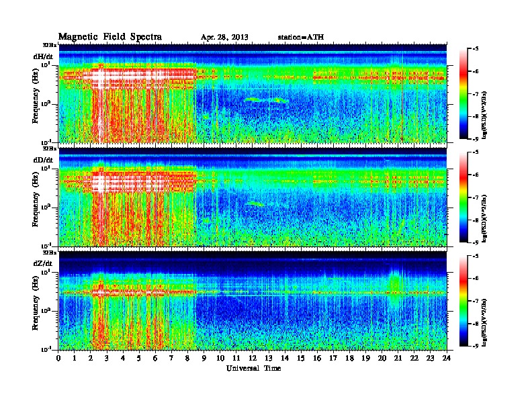This screenshot has height=411, width=532.
Task: Click the -9 tick on the dZ/dt color bar
Action: 476,346
